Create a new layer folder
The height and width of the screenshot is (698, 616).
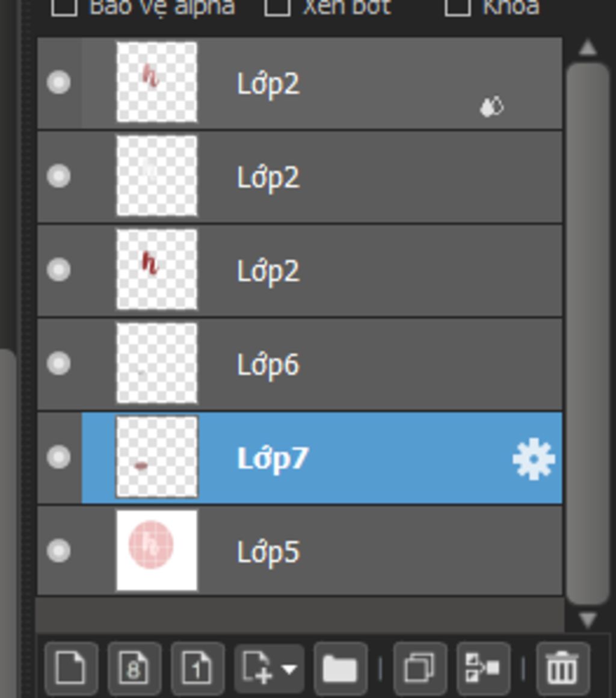click(340, 668)
